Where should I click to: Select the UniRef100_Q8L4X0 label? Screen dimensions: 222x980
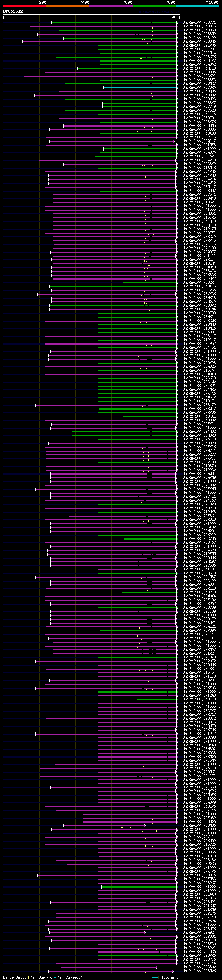pos(199,894)
